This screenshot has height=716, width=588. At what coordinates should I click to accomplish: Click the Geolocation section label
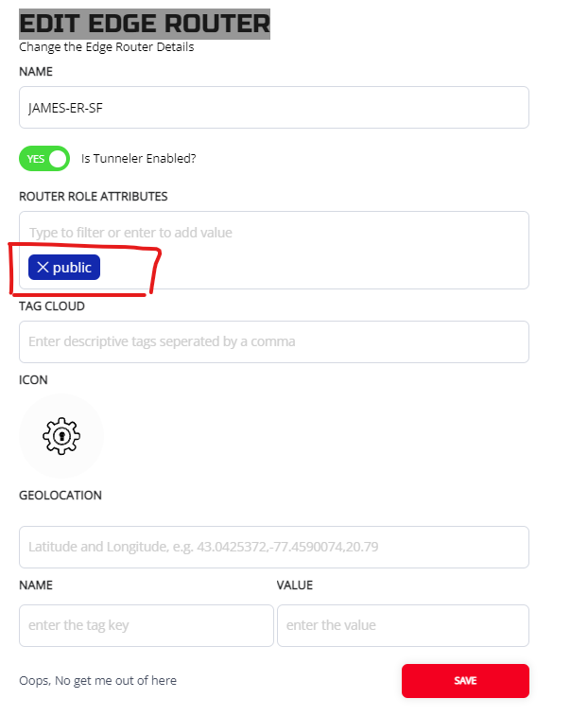pos(61,495)
